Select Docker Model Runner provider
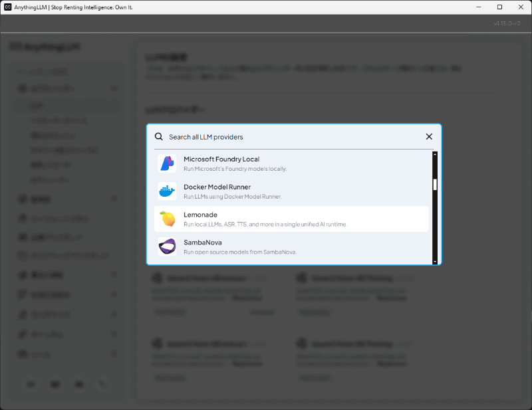 tap(291, 191)
